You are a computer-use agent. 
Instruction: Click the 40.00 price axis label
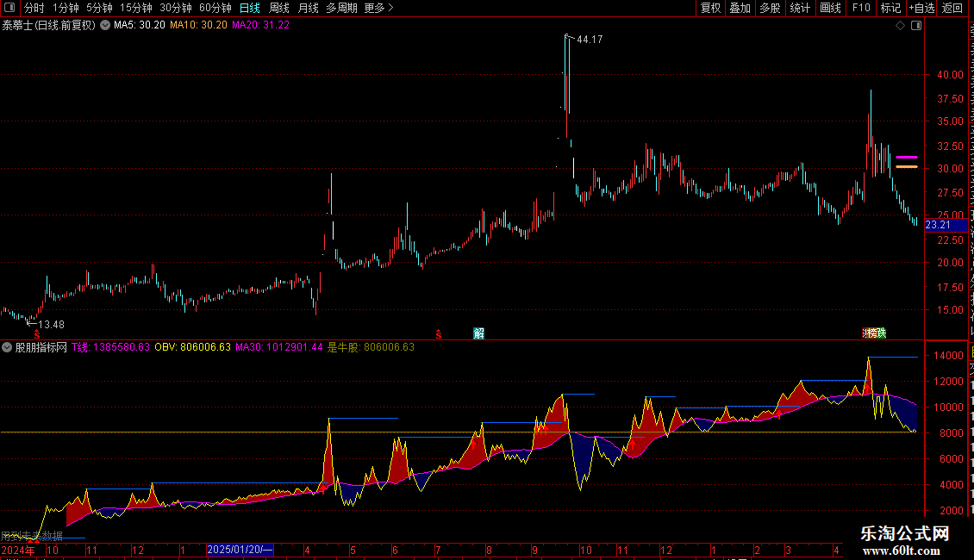(950, 74)
